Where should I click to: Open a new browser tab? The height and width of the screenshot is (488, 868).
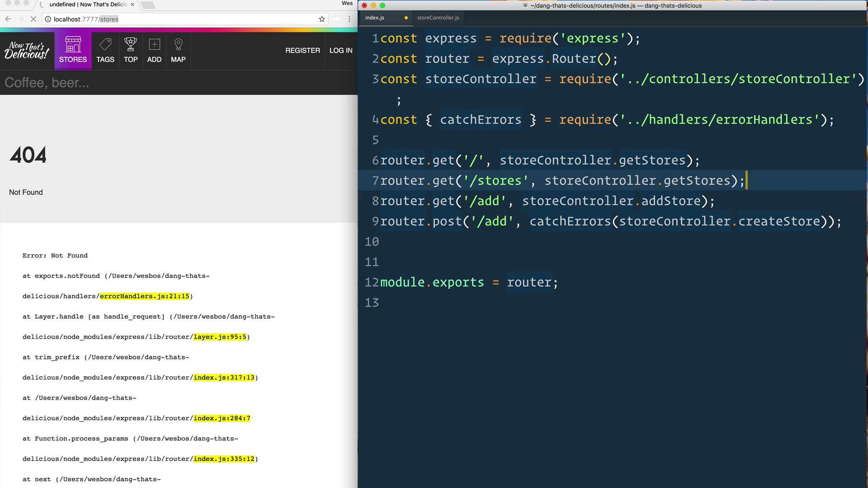coord(148,5)
